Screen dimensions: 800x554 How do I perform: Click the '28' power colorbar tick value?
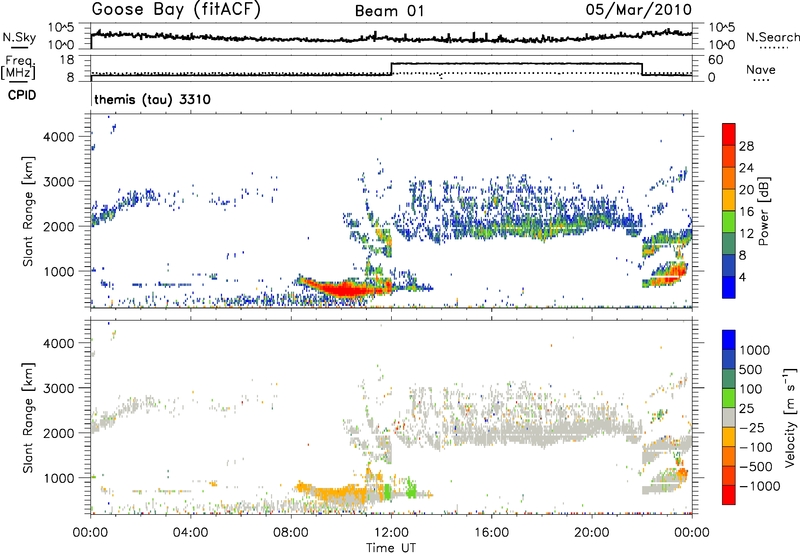746,146
